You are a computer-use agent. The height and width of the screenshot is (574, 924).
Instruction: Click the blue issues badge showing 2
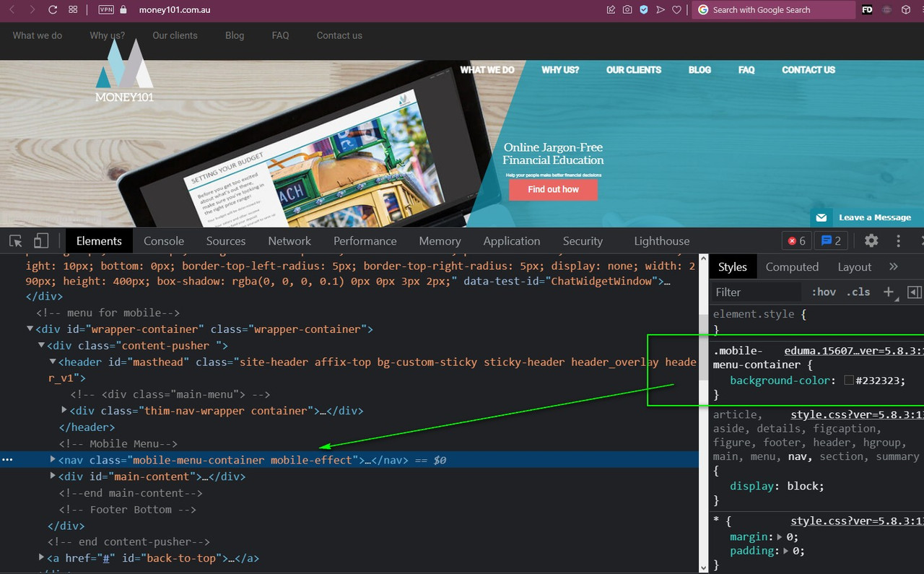coord(831,241)
